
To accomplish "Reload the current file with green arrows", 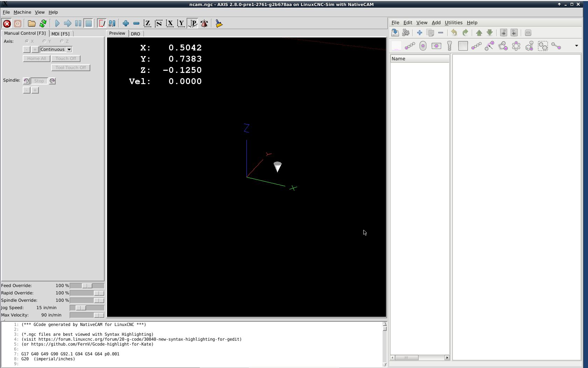I will [x=43, y=23].
